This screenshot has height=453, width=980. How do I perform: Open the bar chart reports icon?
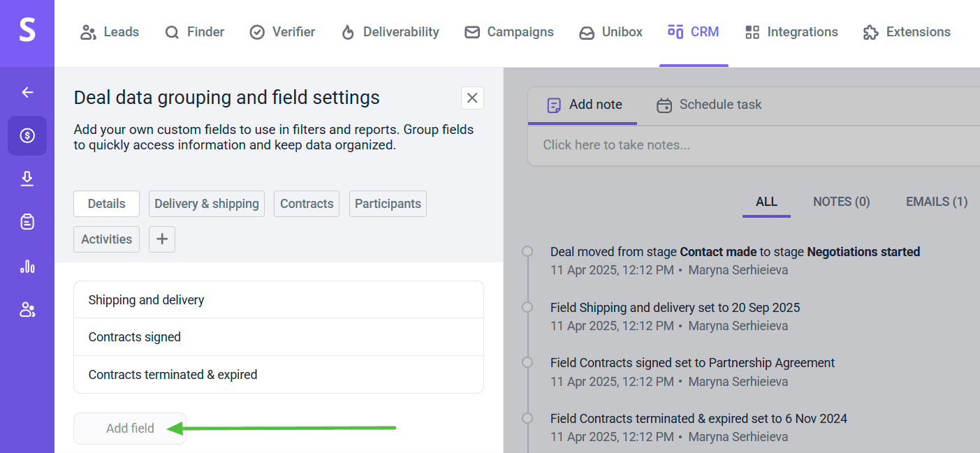[27, 266]
